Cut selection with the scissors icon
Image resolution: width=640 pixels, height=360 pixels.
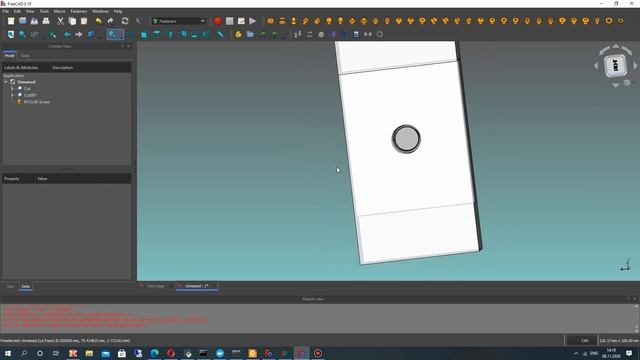tap(60, 21)
